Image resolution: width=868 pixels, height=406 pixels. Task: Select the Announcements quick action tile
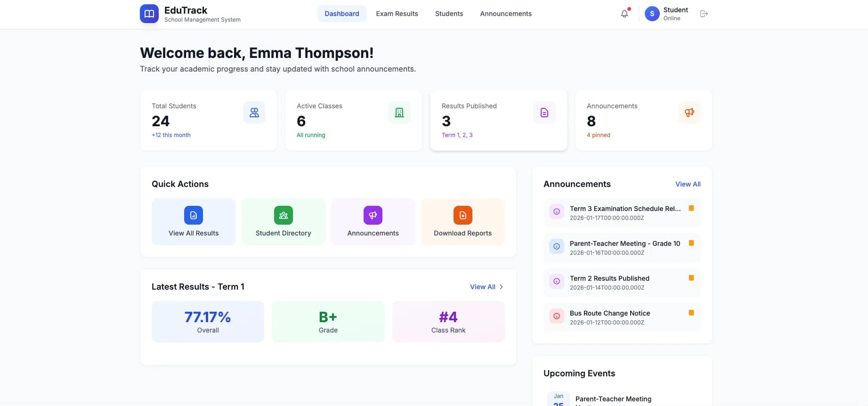pos(373,222)
